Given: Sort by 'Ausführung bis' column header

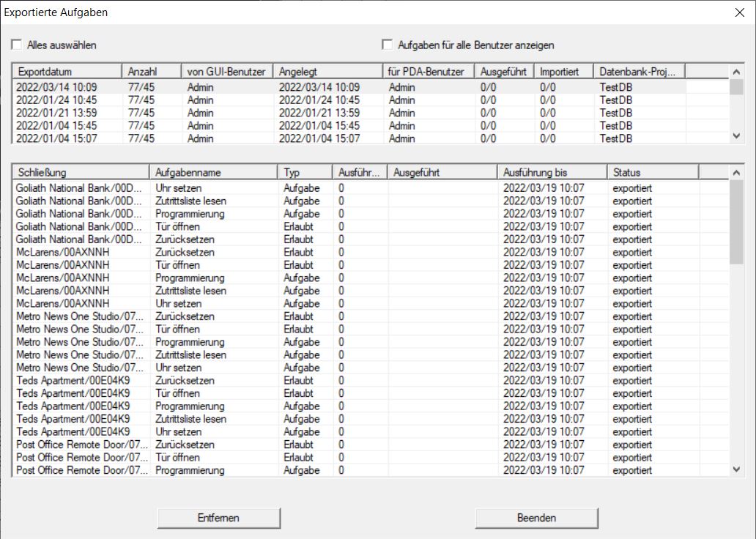Looking at the screenshot, I should [552, 172].
